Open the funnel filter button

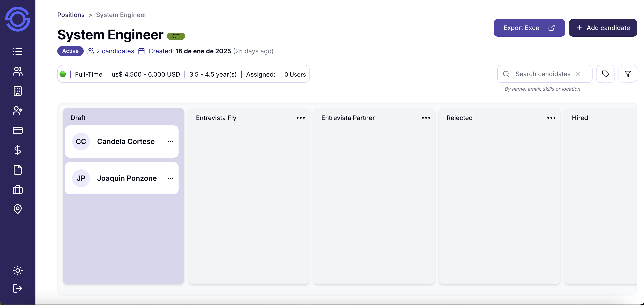627,74
